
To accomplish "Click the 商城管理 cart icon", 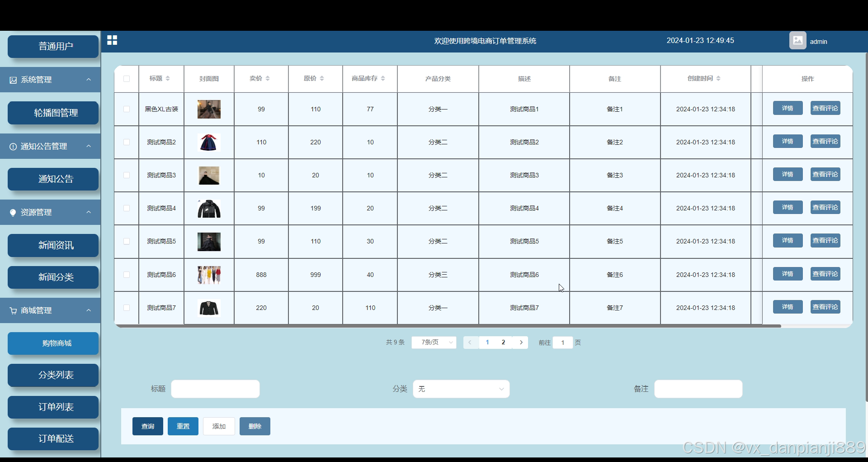I will 13,311.
